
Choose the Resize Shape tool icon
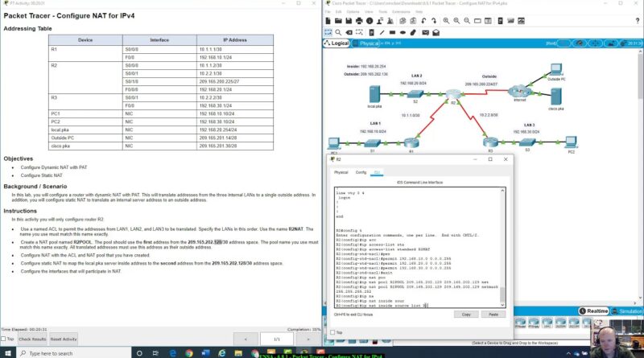point(359,32)
